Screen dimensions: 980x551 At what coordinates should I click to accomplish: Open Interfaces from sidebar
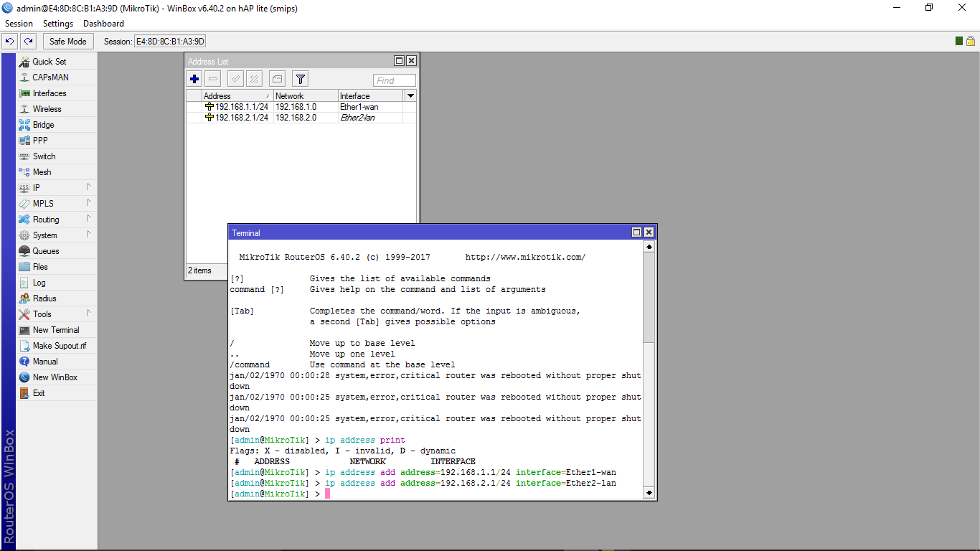57,93
